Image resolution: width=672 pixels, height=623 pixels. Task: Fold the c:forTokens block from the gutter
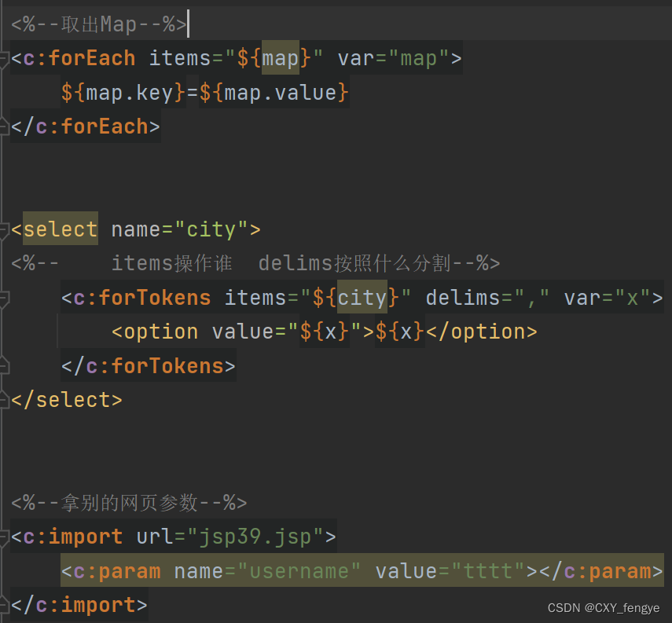pyautogui.click(x=4, y=298)
